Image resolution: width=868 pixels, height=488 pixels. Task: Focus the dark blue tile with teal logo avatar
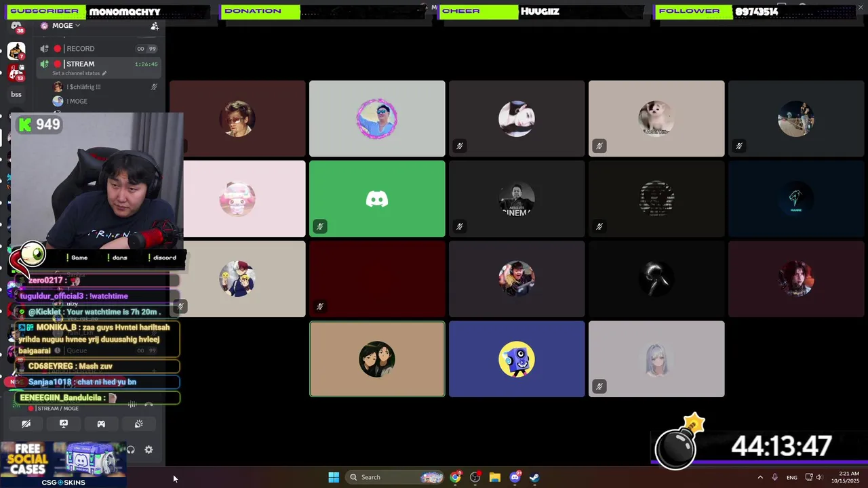click(x=796, y=199)
